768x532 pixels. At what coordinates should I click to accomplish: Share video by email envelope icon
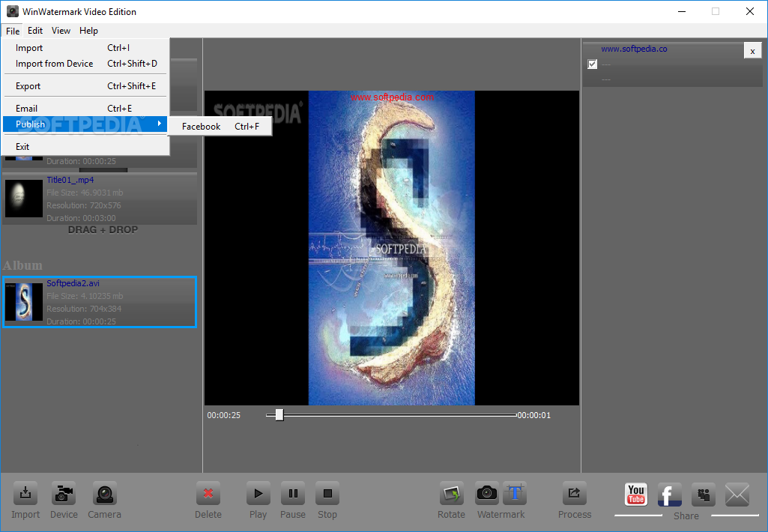(x=737, y=495)
